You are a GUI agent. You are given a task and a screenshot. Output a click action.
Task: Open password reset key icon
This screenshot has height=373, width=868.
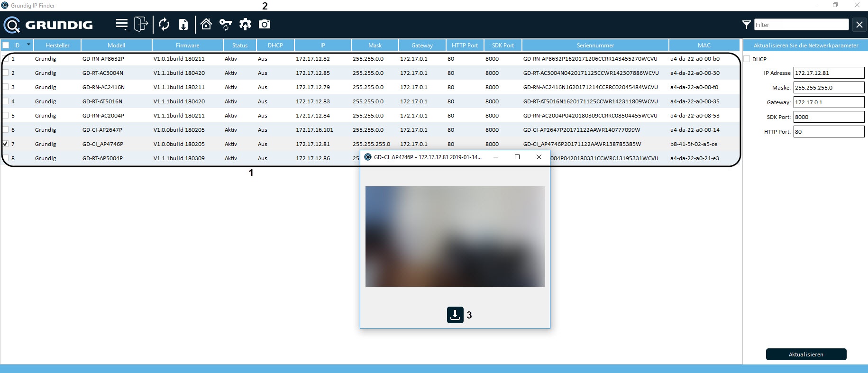(x=226, y=24)
